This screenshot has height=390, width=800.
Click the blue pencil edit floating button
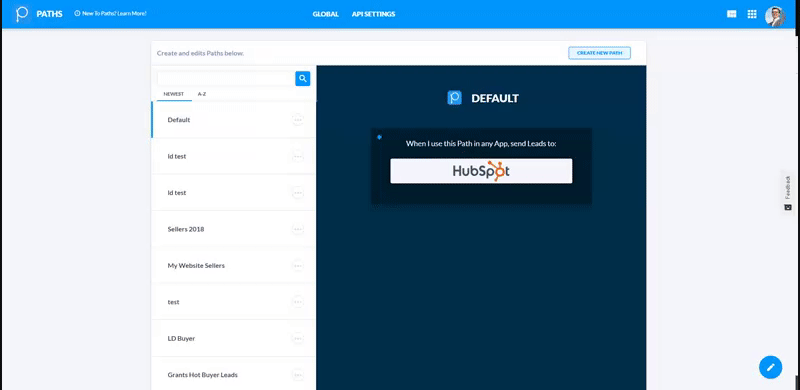pyautogui.click(x=770, y=367)
